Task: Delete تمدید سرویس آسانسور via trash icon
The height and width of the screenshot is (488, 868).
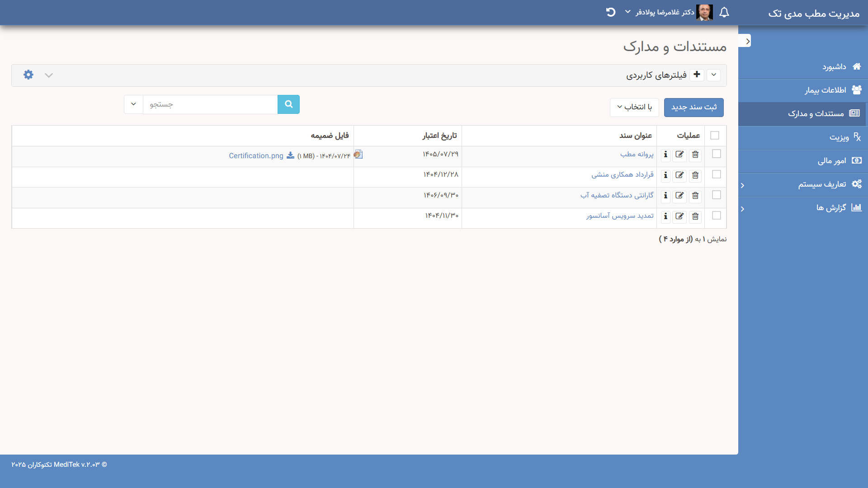Action: [x=695, y=216]
